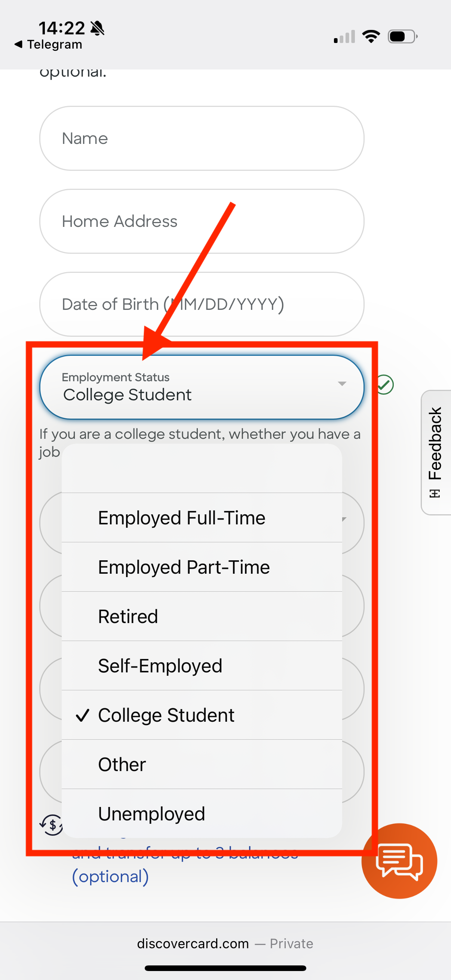Tap the orange live chat bubble icon

(399, 861)
